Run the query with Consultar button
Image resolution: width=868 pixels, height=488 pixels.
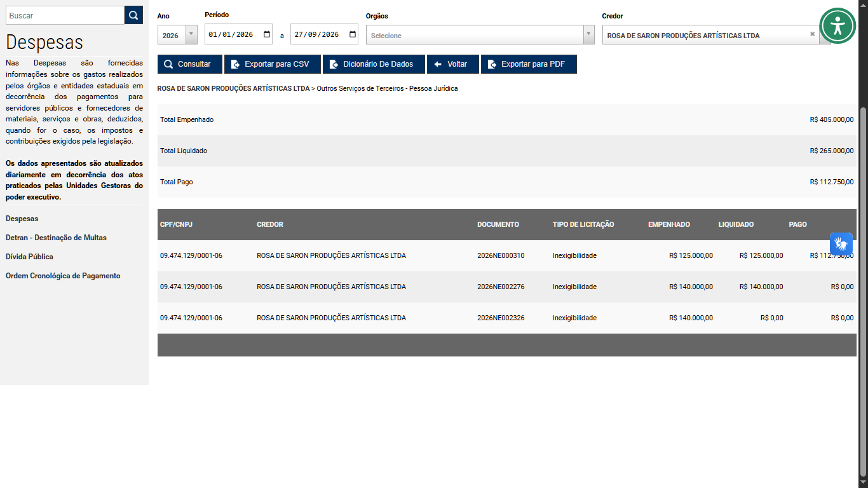[189, 64]
